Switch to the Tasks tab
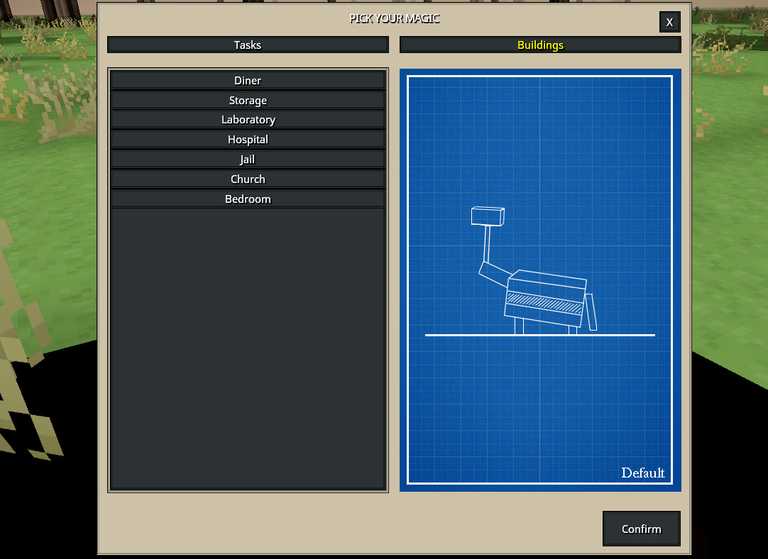 pyautogui.click(x=248, y=45)
